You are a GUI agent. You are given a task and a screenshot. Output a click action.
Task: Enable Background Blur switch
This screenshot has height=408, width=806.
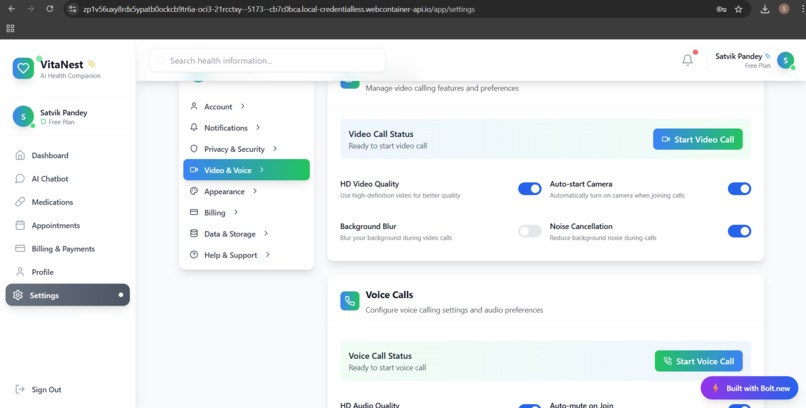[x=529, y=231]
